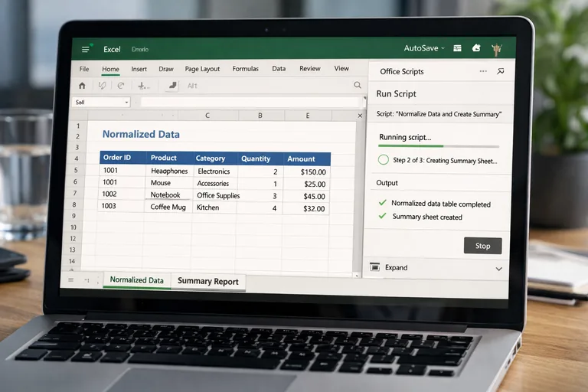Image resolution: width=588 pixels, height=392 pixels.
Task: Click the Undo icon
Action: point(102,86)
